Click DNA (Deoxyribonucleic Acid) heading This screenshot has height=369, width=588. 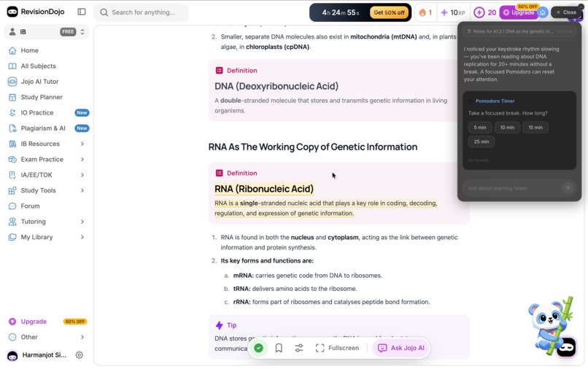coord(276,86)
